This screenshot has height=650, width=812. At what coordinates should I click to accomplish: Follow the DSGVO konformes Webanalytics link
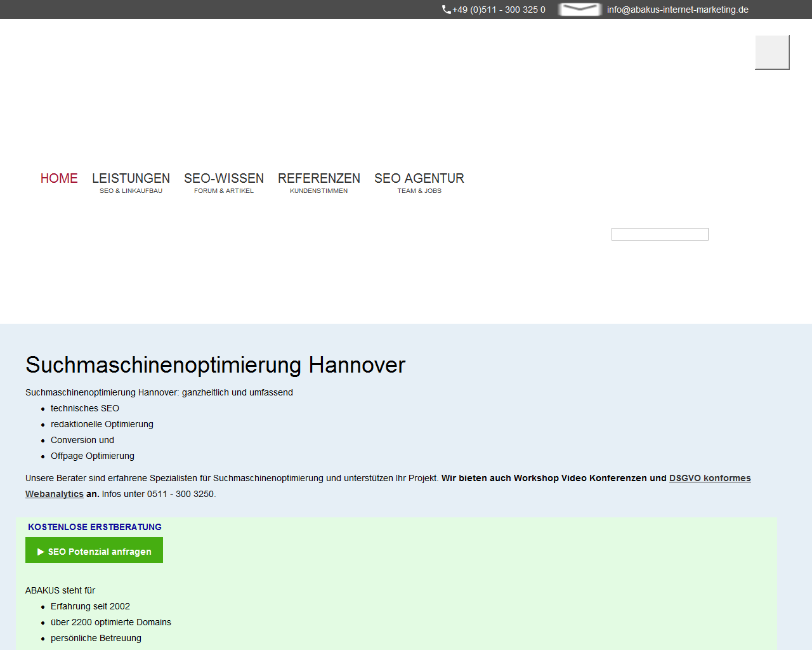click(709, 478)
